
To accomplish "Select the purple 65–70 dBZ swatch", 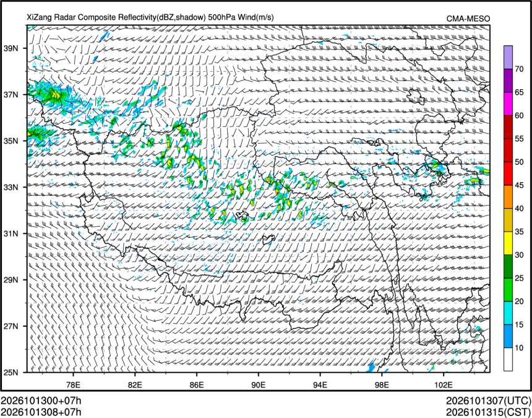I will 508,81.
